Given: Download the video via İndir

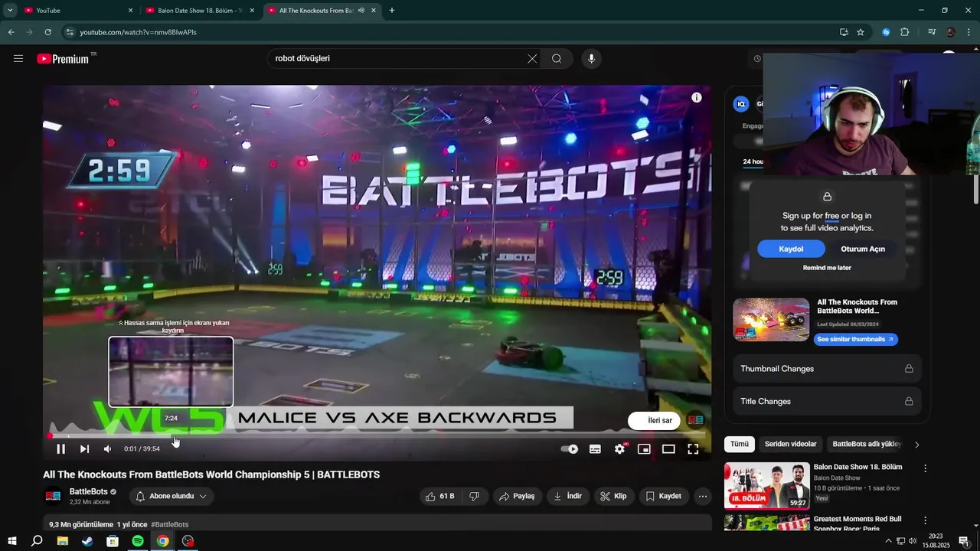Looking at the screenshot, I should 568,496.
